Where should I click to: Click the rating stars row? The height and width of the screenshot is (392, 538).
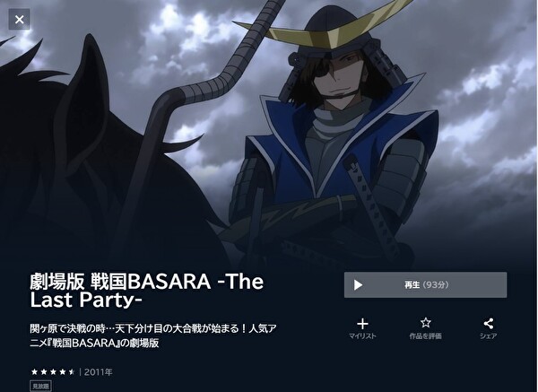(53, 371)
